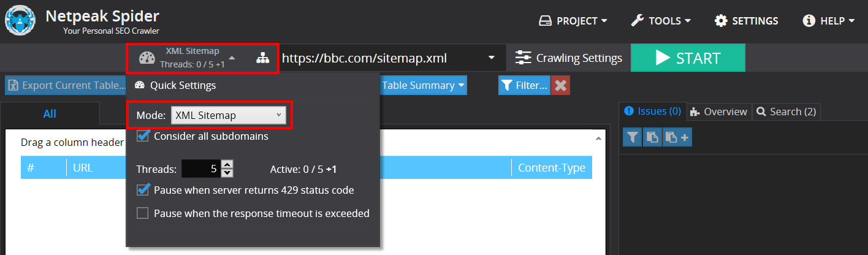Screen dimensions: 868x255
Task: Toggle Pause when server returns 429 checkbox
Action: [143, 190]
